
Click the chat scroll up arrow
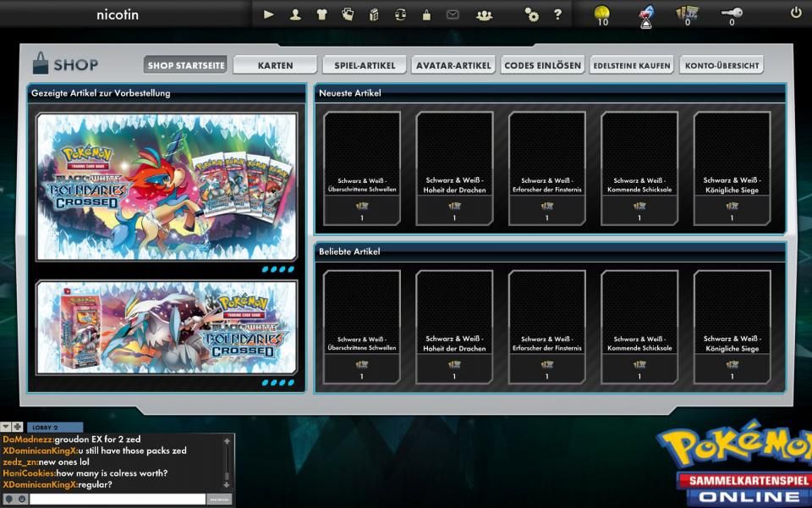[x=227, y=441]
